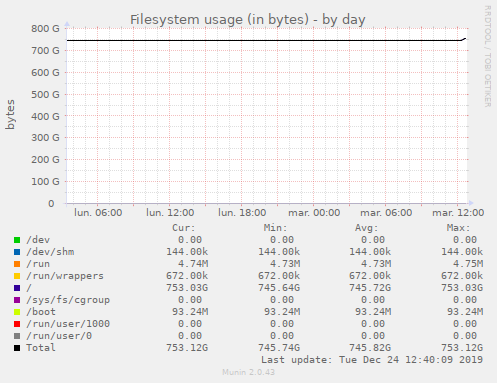Click the dark blue / root legend swatch
The height and width of the screenshot is (383, 497).
click(17, 288)
